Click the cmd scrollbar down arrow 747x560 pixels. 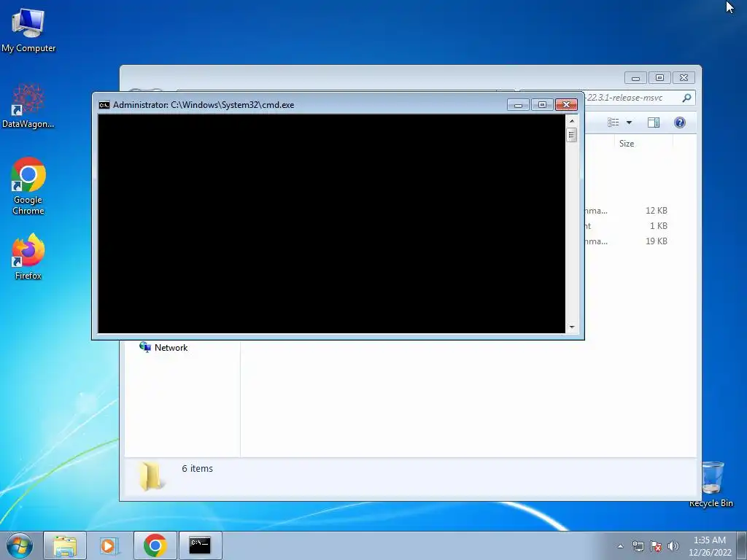coord(572,327)
